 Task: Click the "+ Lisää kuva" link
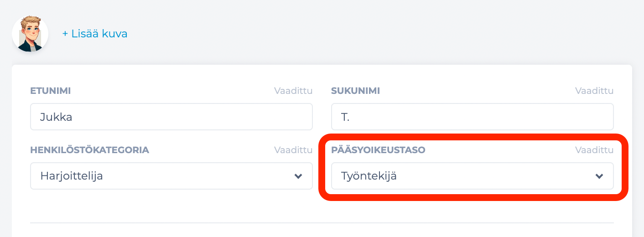point(95,34)
